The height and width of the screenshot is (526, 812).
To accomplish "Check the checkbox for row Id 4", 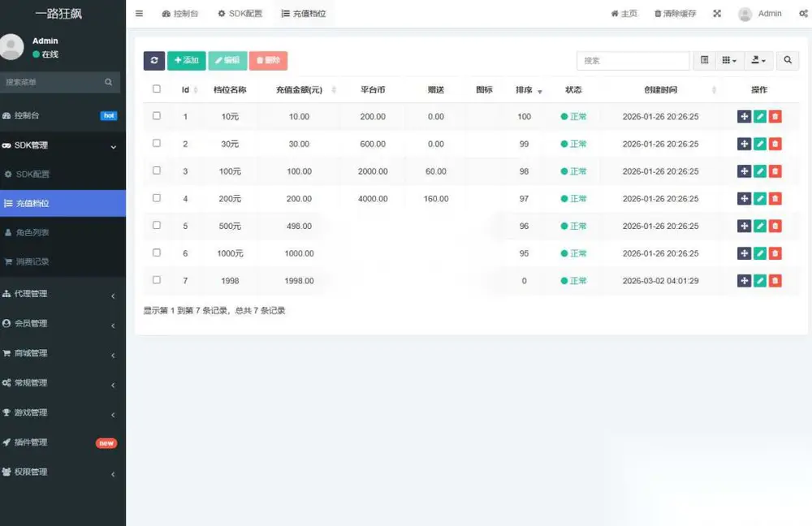I will pos(157,198).
